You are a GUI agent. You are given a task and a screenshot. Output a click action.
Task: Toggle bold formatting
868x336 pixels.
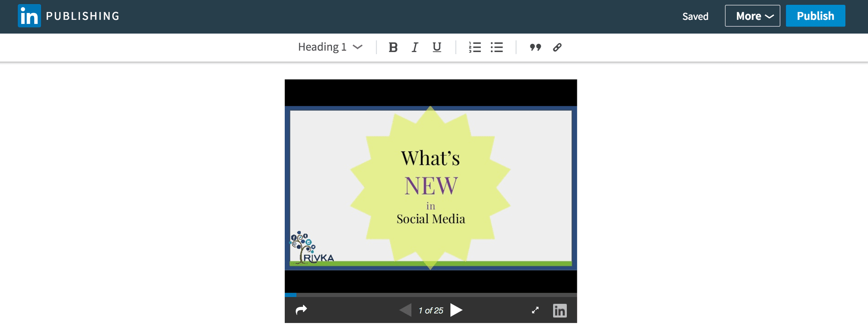pos(393,47)
